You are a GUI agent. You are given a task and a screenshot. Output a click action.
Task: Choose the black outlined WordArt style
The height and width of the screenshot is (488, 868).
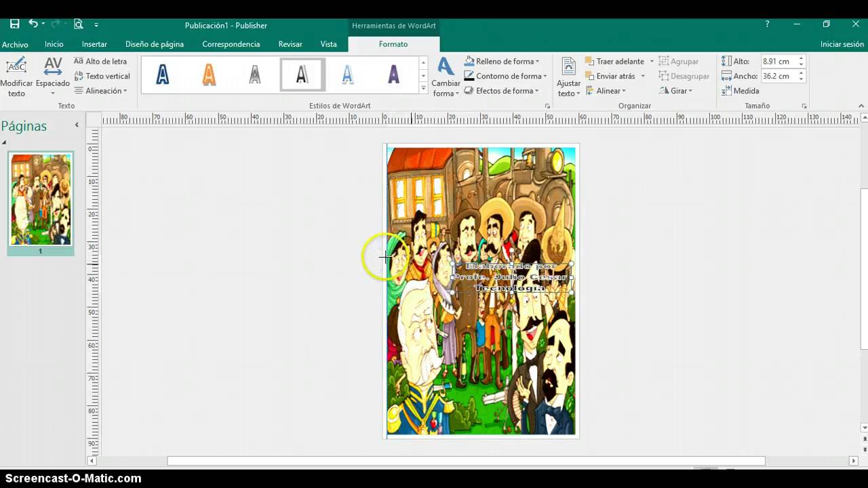[x=302, y=74]
